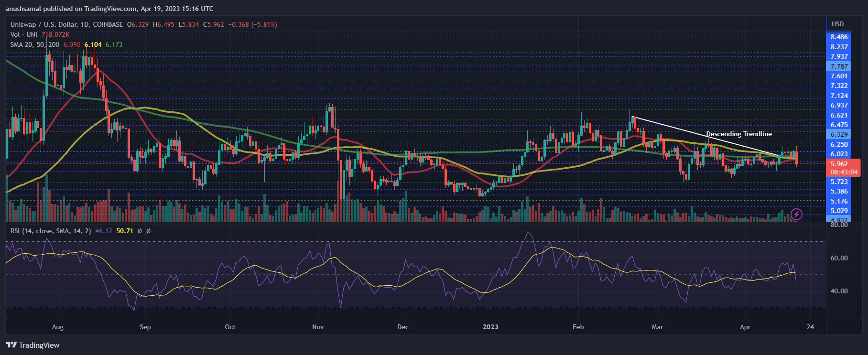
Task: Click the Nov label on the time axis
Action: [318, 327]
